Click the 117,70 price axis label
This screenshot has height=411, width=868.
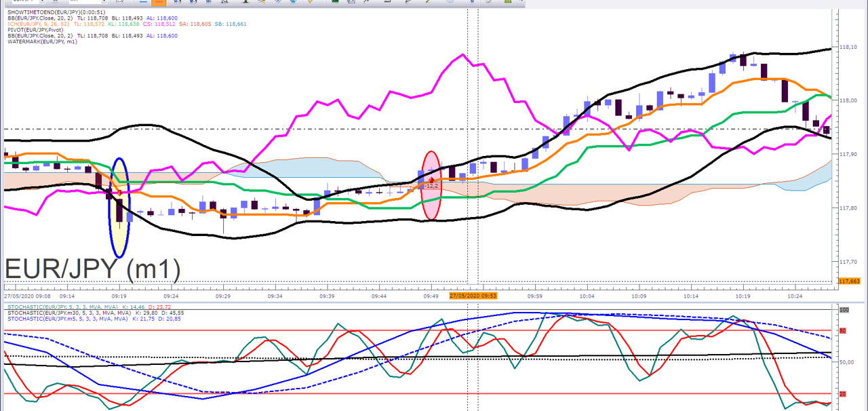coord(848,262)
